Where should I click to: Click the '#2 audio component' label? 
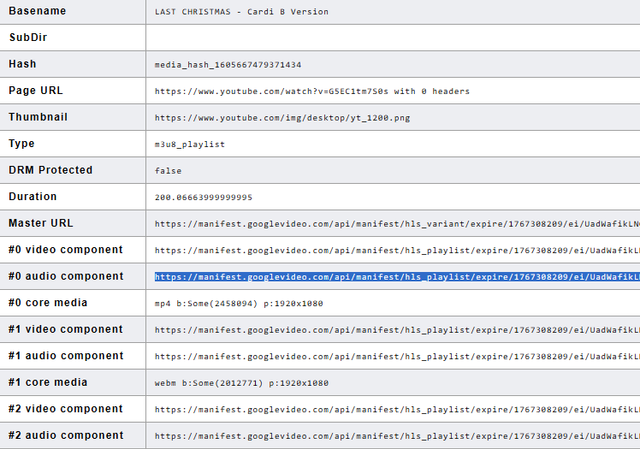click(x=66, y=436)
